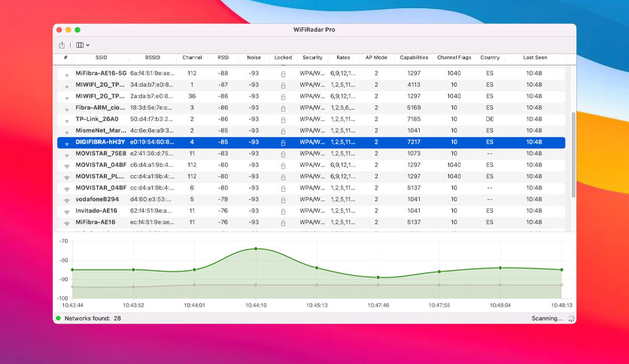Click the RSSI value -79

(x=223, y=199)
